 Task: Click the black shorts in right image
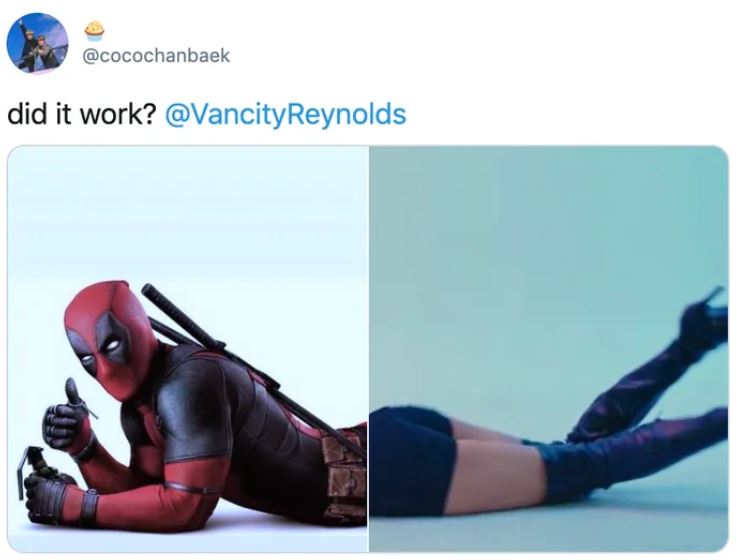coord(412,461)
